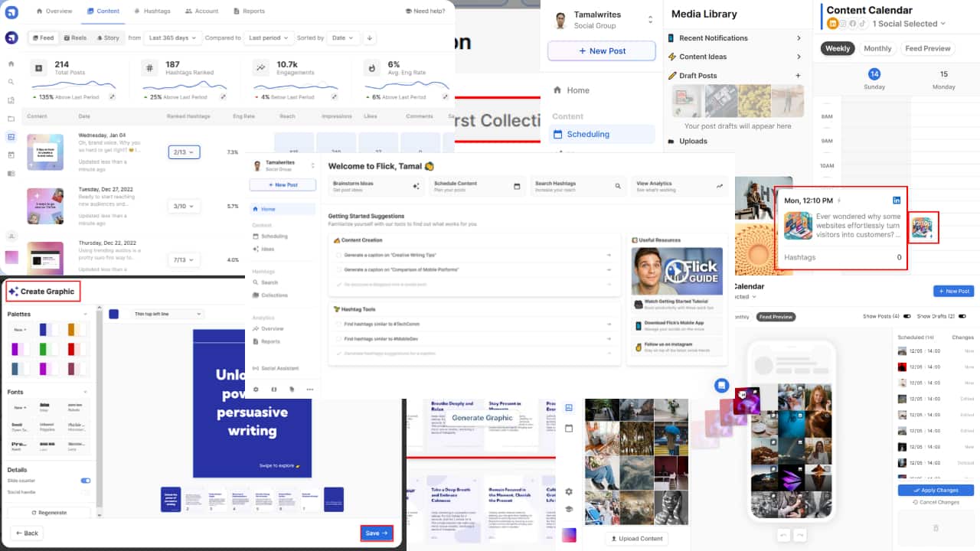Open the 1 Social Selected dropdown
Viewport: 980px width, 551px height.
(909, 24)
